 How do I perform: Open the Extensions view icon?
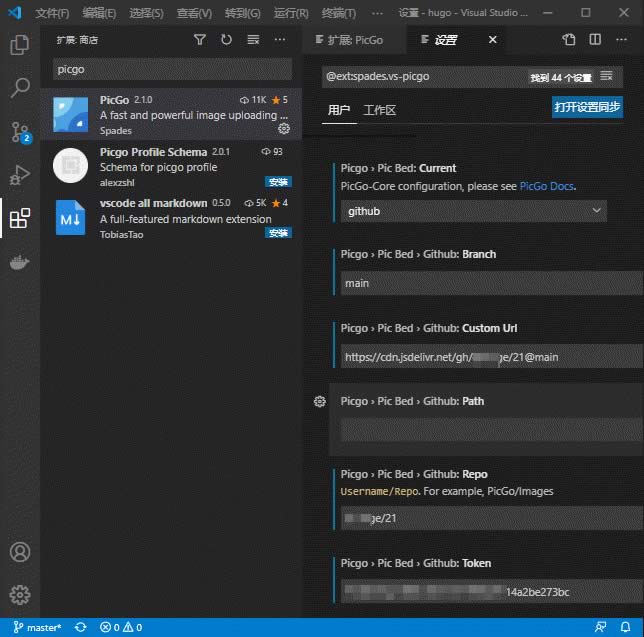click(19, 218)
